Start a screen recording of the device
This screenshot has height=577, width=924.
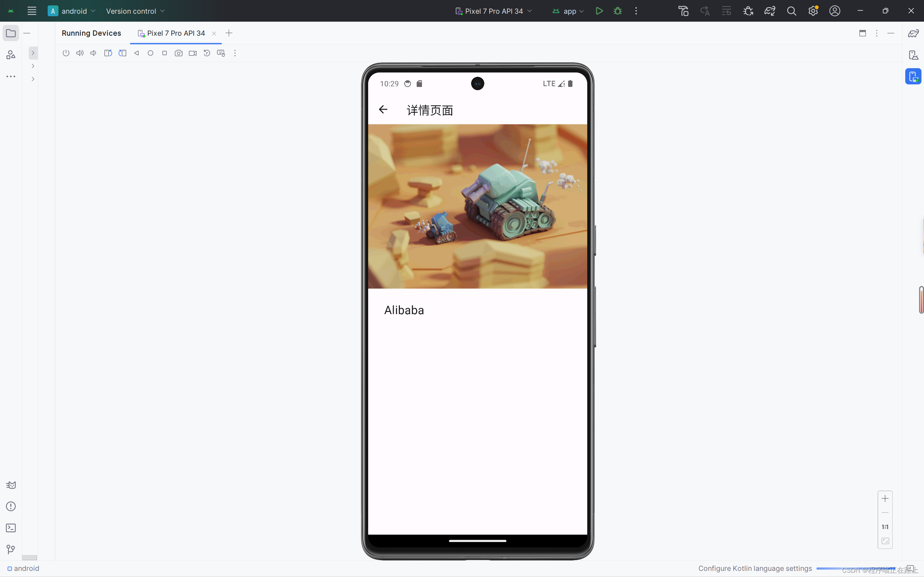192,53
